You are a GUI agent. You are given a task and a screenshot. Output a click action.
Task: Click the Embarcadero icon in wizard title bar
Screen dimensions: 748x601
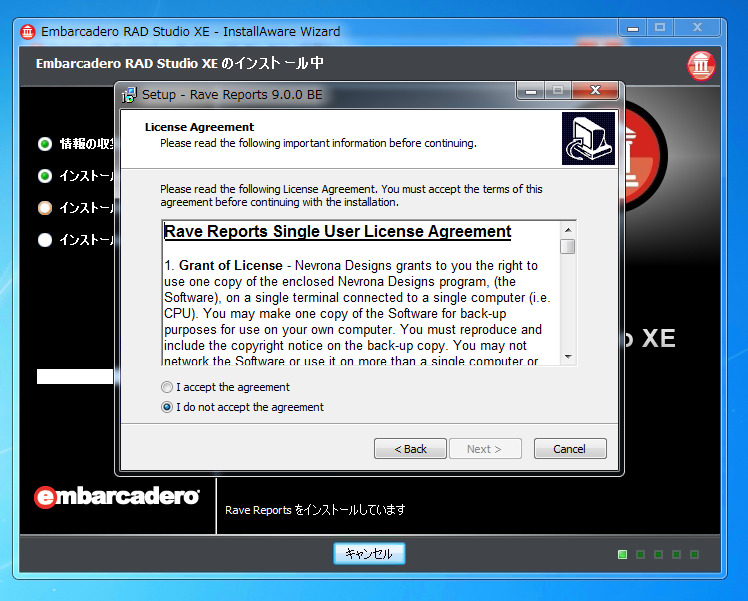coord(28,32)
